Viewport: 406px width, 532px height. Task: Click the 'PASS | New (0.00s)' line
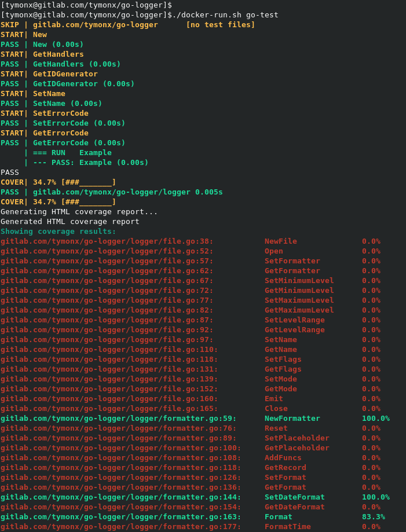coord(42,45)
